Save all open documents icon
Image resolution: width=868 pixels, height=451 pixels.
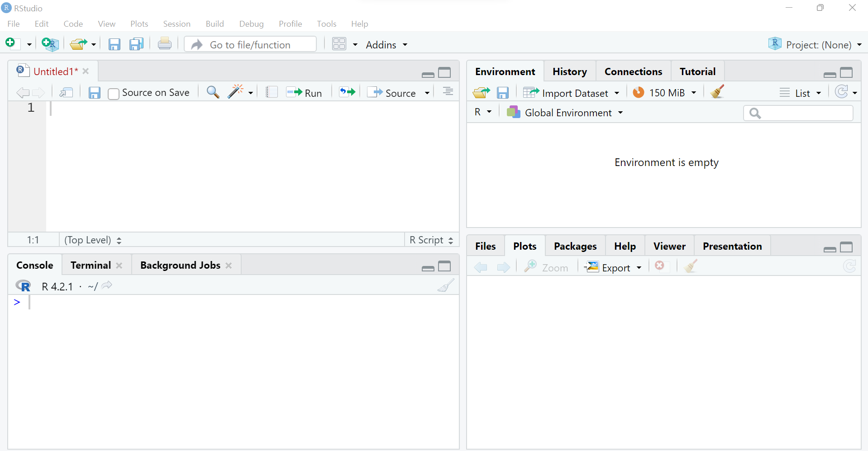[x=136, y=44]
